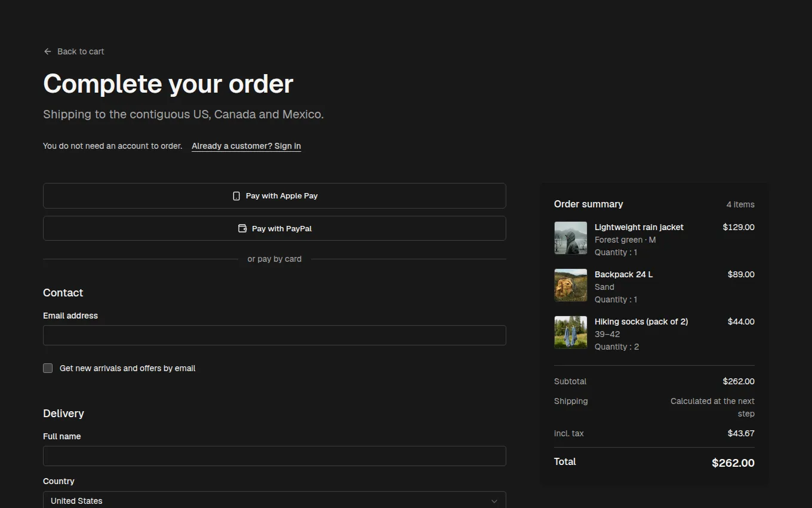Image resolution: width=812 pixels, height=508 pixels.
Task: Click 'Shipping to the contiguous US' subtitle
Action: pyautogui.click(x=183, y=114)
